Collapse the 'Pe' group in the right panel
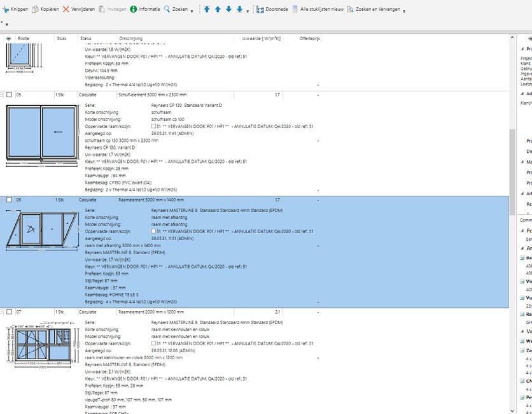Viewport: 532px width, 414px height. (522, 397)
